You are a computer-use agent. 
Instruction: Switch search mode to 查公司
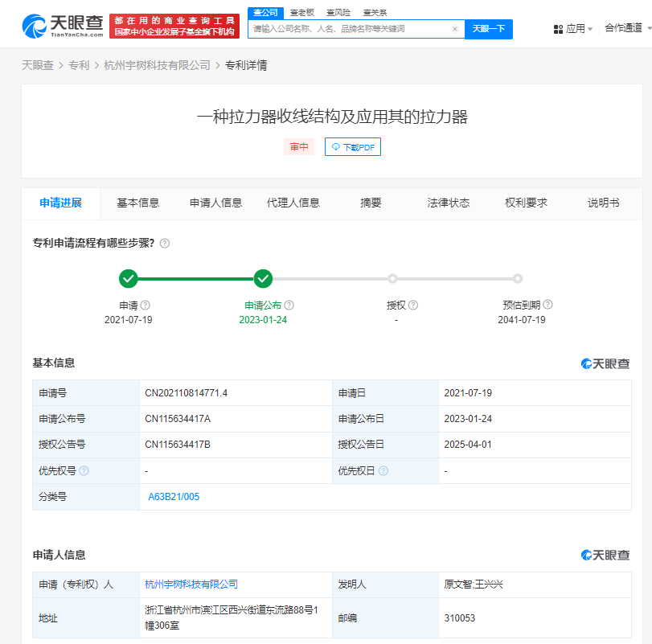tap(265, 13)
